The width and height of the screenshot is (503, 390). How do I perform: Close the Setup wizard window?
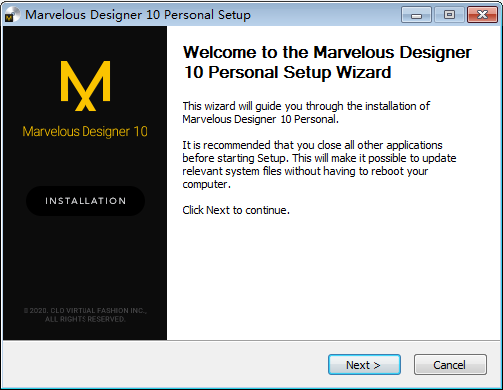(x=482, y=15)
